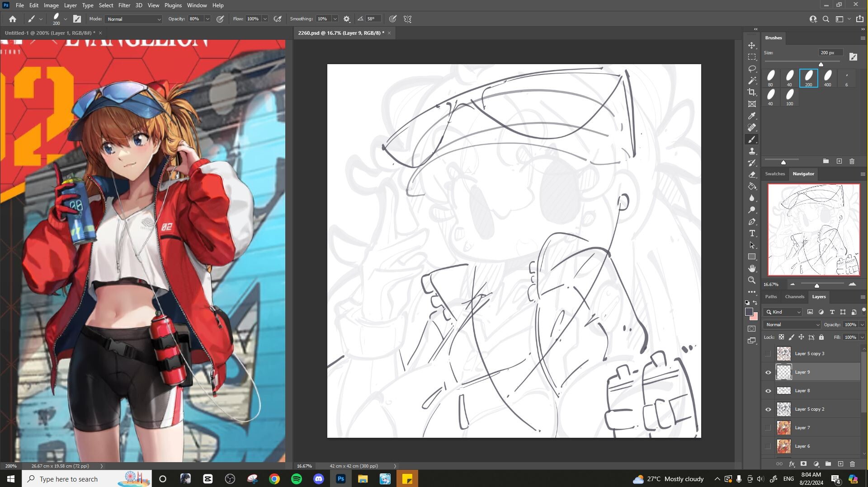Select the Clone Stamp tool
The image size is (868, 487).
pos(752,151)
